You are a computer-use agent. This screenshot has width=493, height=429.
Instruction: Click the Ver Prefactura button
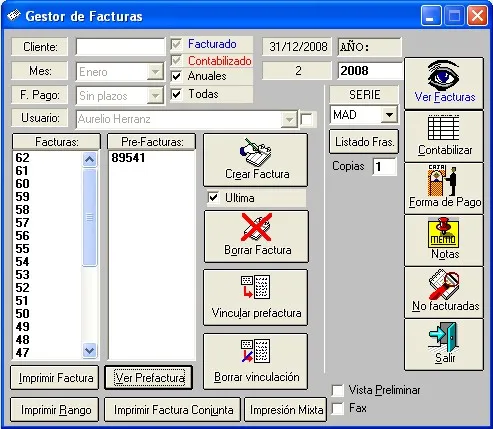(x=149, y=378)
